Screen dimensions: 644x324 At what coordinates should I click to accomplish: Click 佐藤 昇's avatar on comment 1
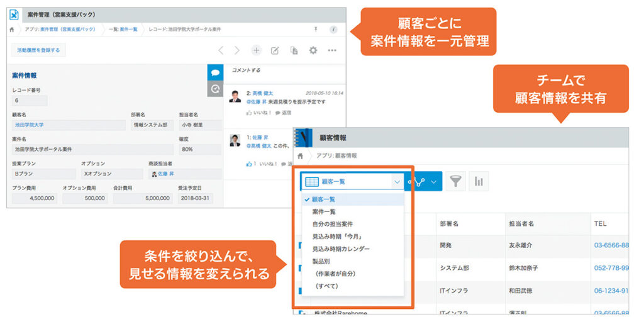pos(235,140)
